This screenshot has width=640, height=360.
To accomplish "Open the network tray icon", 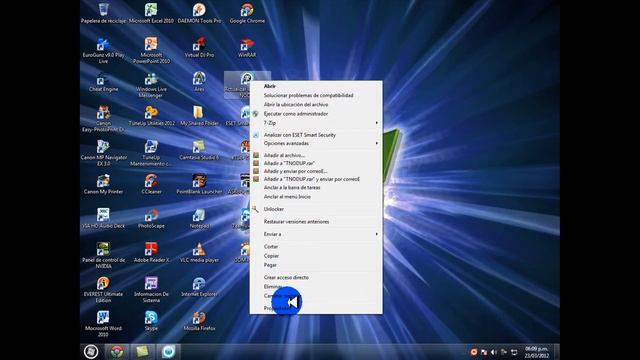I will [514, 352].
